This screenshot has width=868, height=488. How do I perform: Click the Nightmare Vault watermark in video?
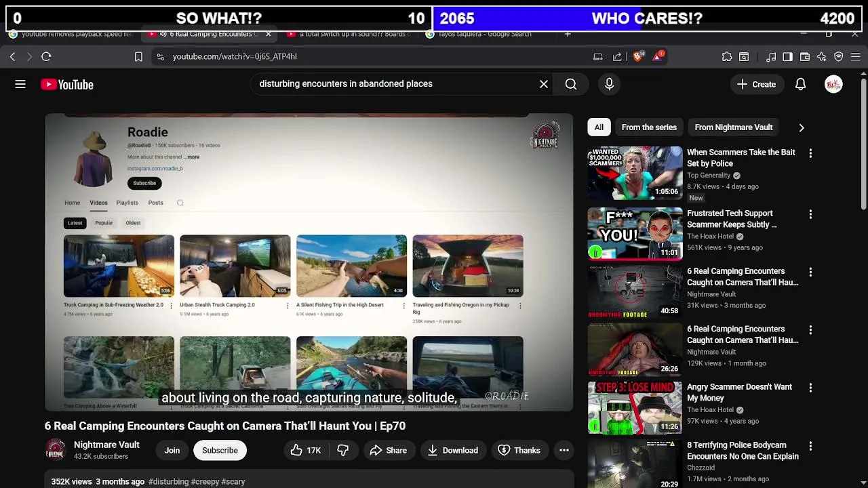click(546, 134)
